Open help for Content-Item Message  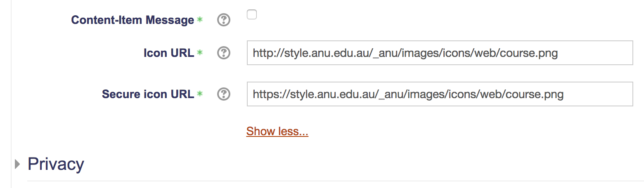coord(223,20)
